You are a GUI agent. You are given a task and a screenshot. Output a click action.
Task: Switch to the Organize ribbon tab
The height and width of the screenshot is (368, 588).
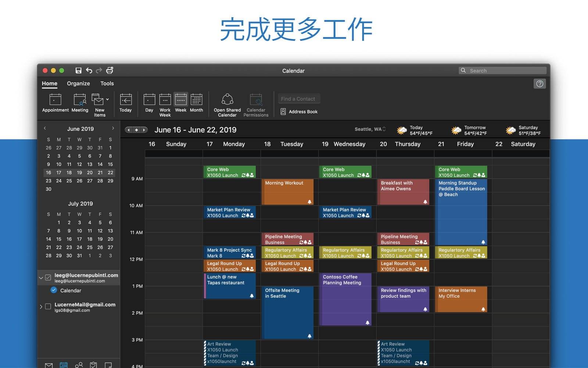pos(78,84)
